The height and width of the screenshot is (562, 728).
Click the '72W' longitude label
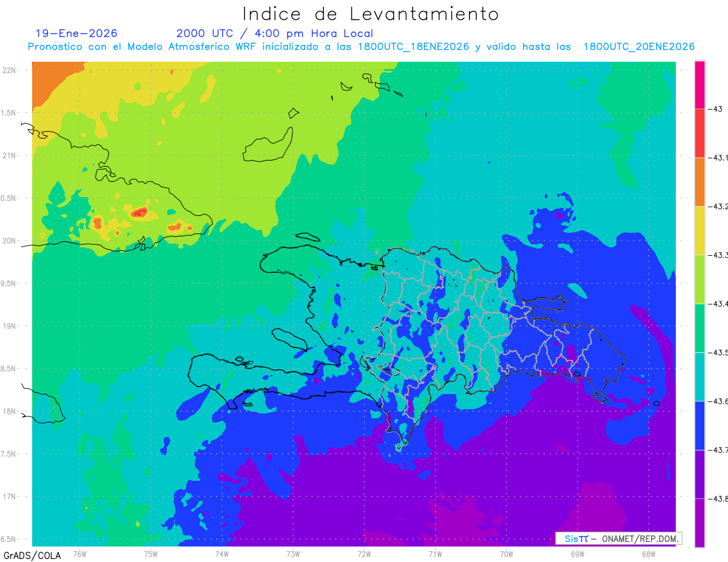[364, 554]
